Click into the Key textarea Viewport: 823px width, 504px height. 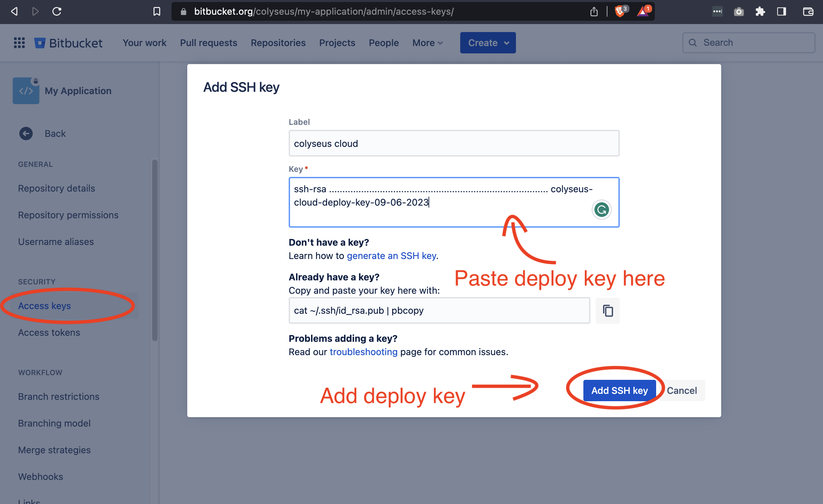[454, 202]
